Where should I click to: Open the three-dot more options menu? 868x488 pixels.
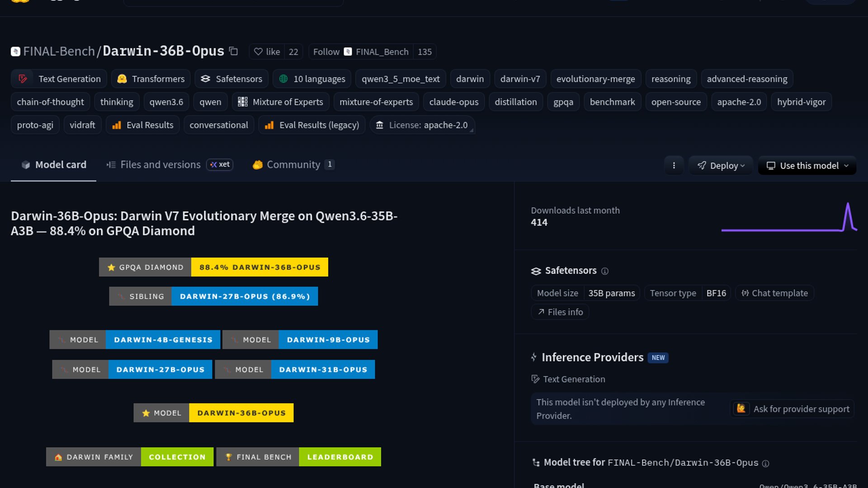(x=674, y=165)
